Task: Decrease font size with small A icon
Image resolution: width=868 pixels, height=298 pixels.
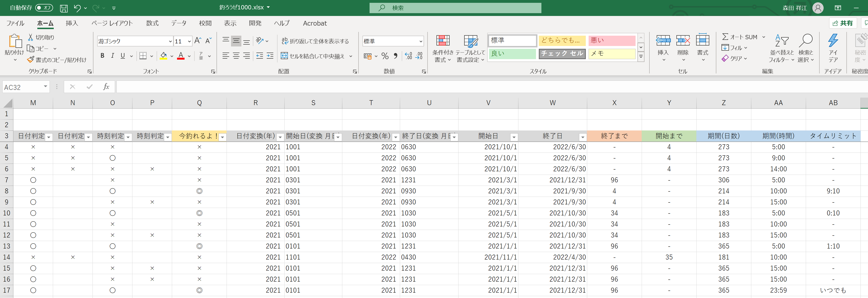Action: point(208,41)
